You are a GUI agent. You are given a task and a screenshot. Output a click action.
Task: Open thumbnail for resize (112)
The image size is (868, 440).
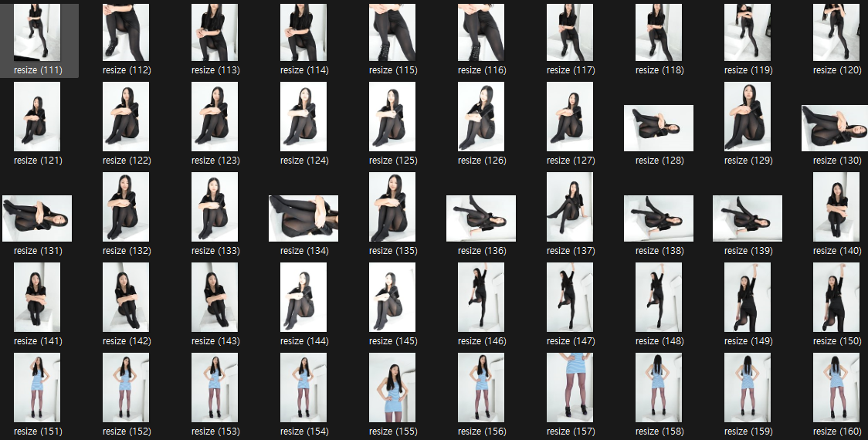(x=126, y=32)
